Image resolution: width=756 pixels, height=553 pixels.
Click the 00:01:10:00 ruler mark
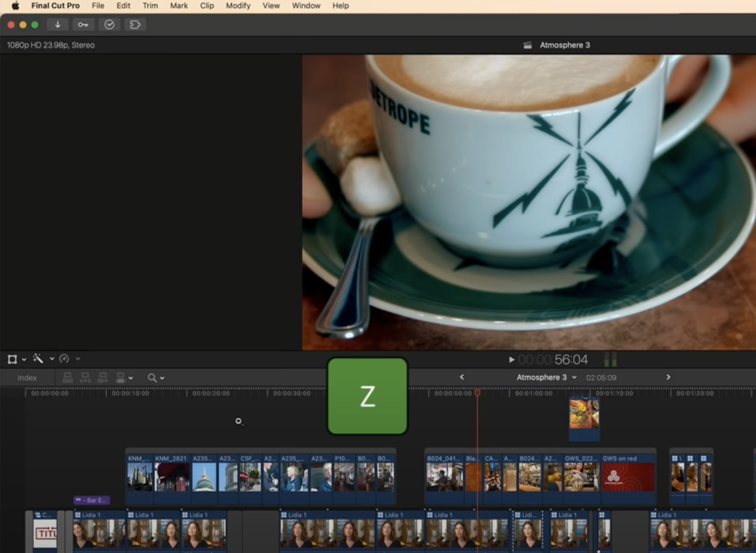pos(613,393)
